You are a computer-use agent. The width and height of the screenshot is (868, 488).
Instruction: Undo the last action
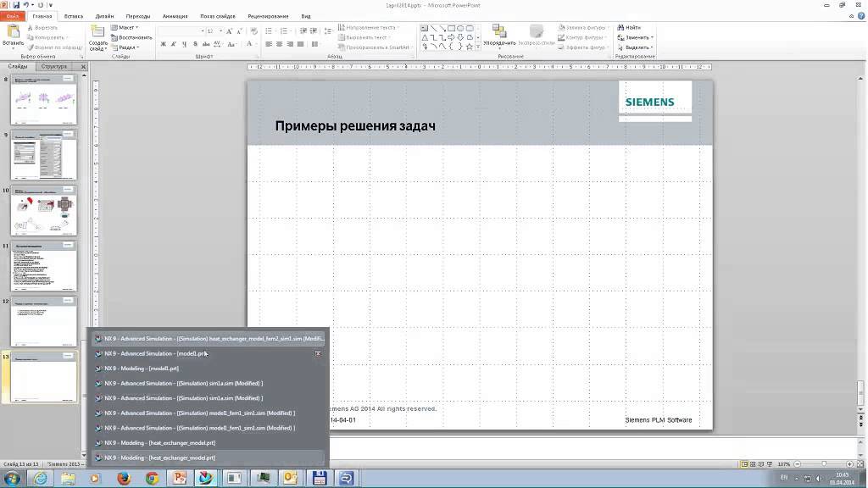tap(26, 5)
